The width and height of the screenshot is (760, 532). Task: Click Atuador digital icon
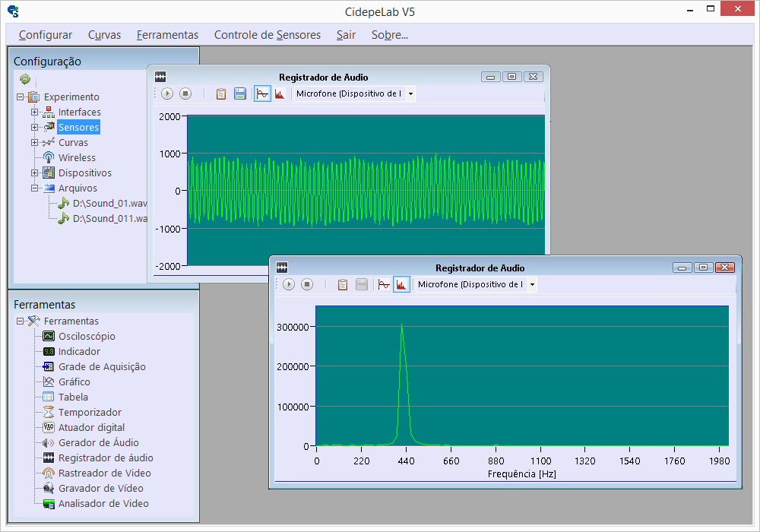(49, 427)
